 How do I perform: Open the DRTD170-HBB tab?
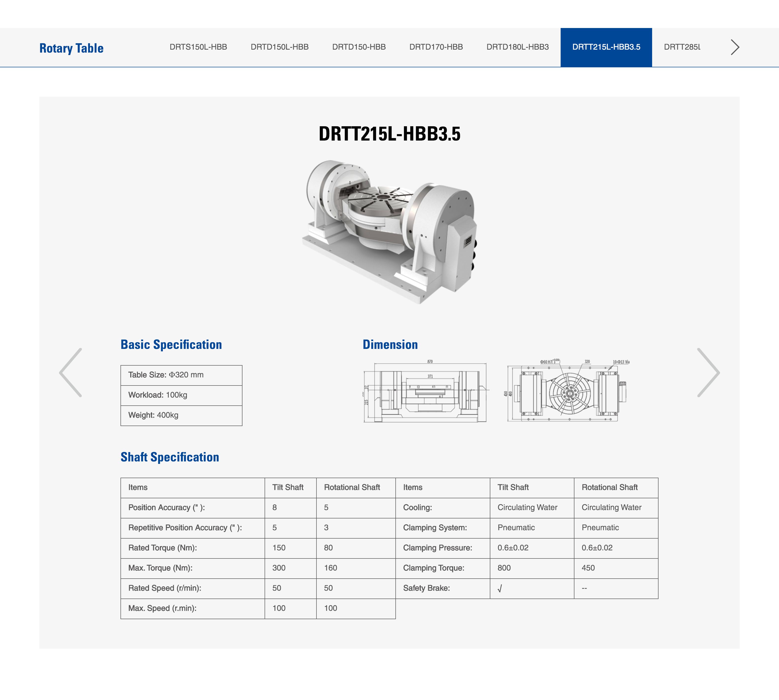436,47
